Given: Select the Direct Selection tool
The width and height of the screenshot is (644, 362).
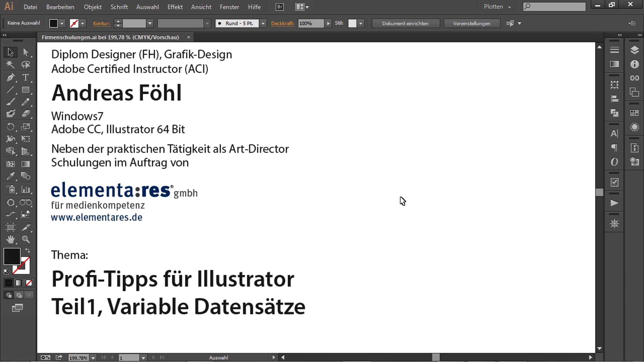Looking at the screenshot, I should click(x=26, y=52).
